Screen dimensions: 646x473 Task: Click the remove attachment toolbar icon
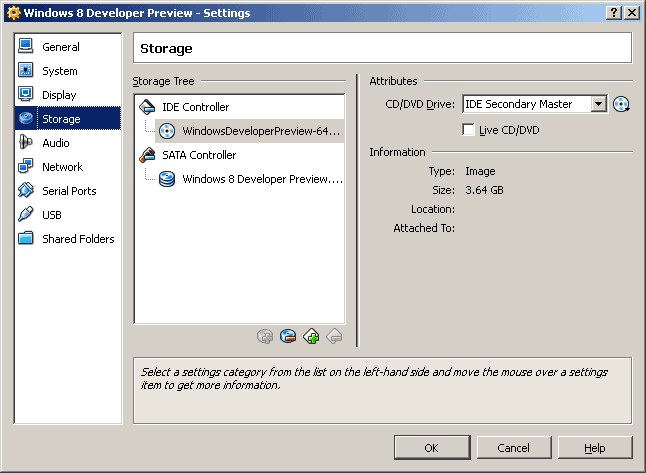click(288, 336)
